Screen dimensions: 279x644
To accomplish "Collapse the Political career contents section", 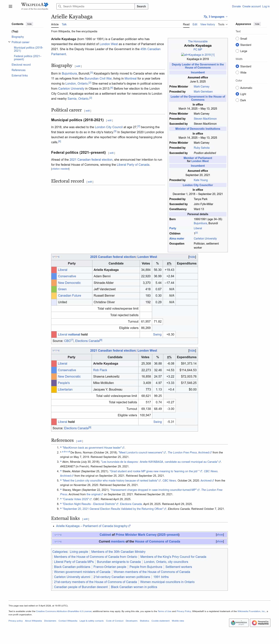I will click(x=9, y=42).
